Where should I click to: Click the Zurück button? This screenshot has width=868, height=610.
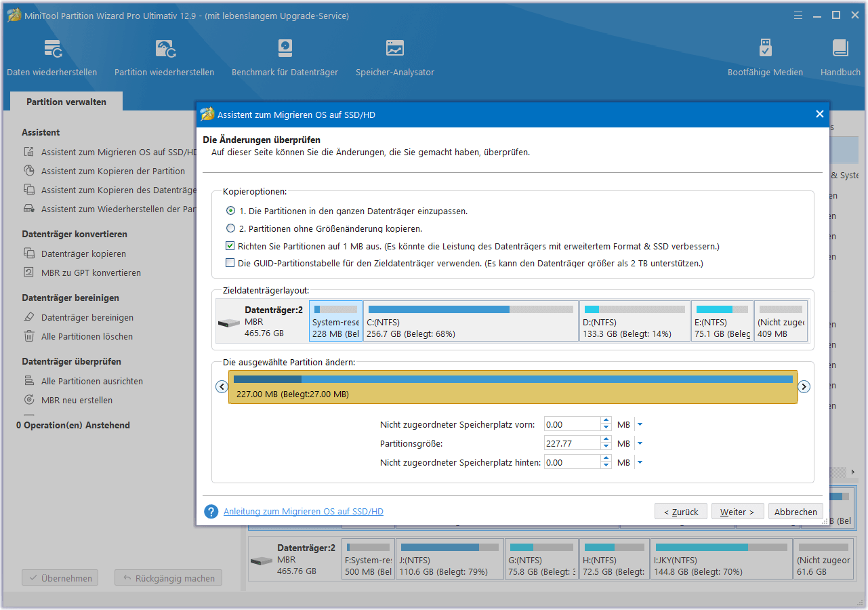[x=681, y=512]
